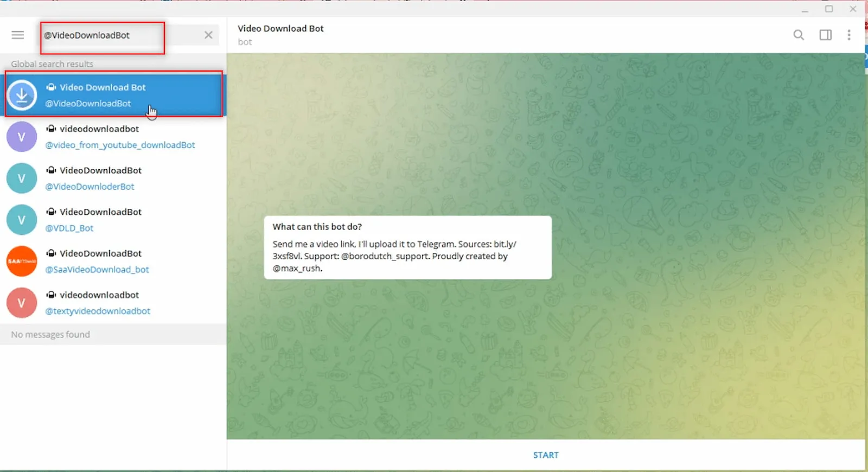Click the teal V avatar next to @VDLD_Bot

pos(22,220)
